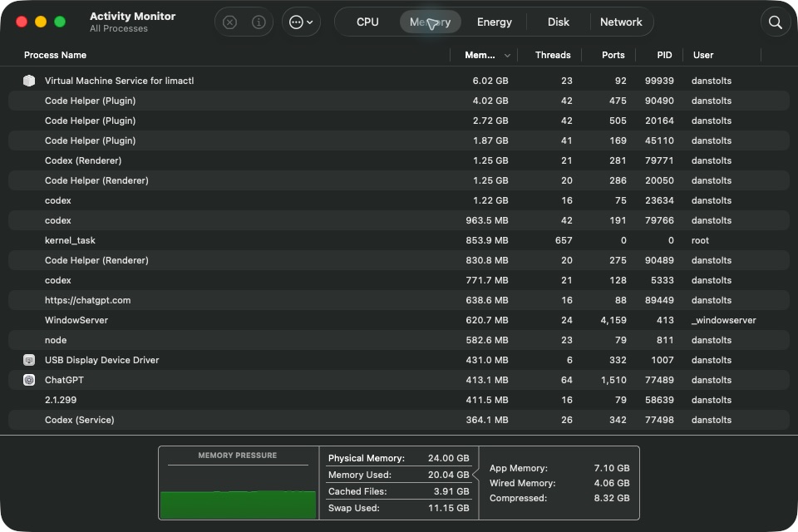
Task: Click the 1,510 ports value
Action: pyautogui.click(x=613, y=380)
